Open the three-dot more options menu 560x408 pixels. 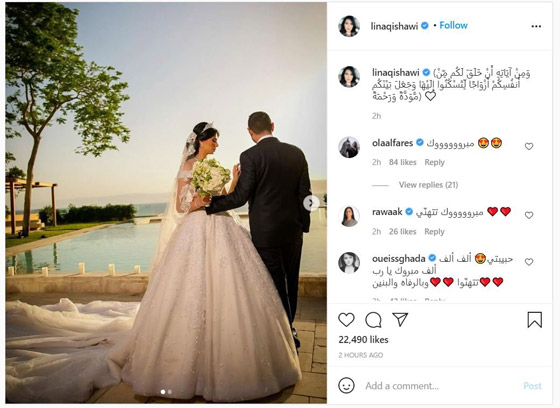(536, 26)
